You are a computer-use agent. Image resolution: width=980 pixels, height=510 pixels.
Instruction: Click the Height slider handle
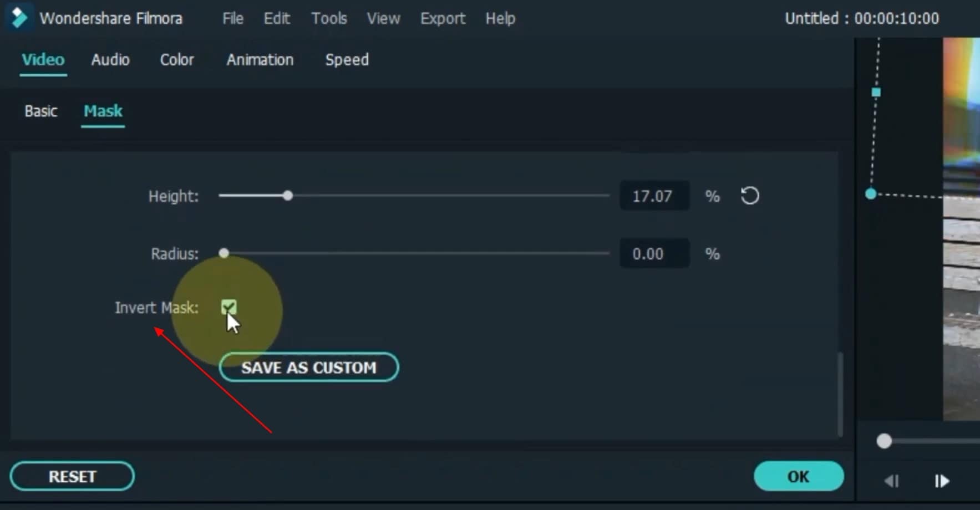[287, 196]
